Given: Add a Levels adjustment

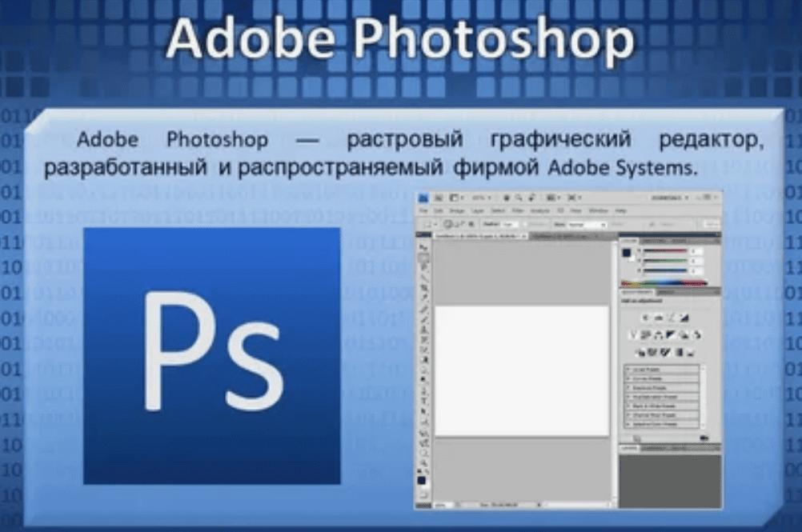Looking at the screenshot, I should point(658,318).
